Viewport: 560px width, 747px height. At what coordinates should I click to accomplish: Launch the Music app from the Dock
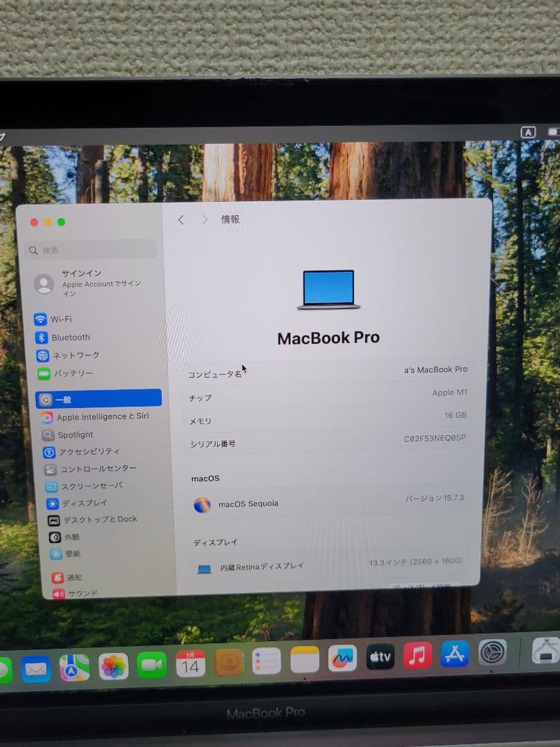pos(417,656)
